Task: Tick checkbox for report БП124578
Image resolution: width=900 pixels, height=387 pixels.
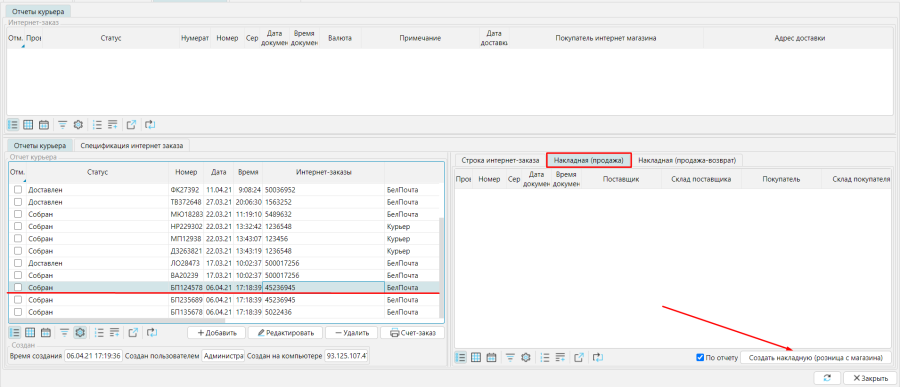Action: coord(18,287)
